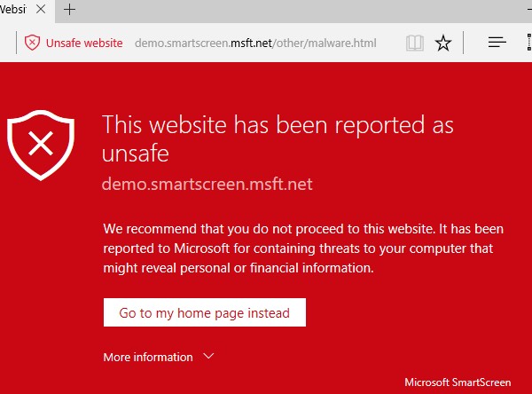
Task: Close the current tab using its X
Action: pos(41,9)
